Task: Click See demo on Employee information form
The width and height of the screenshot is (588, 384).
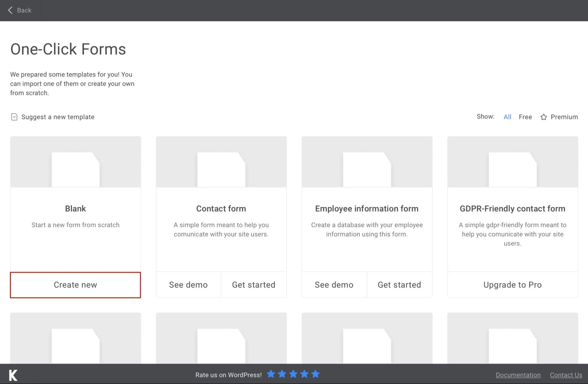Action: point(334,284)
